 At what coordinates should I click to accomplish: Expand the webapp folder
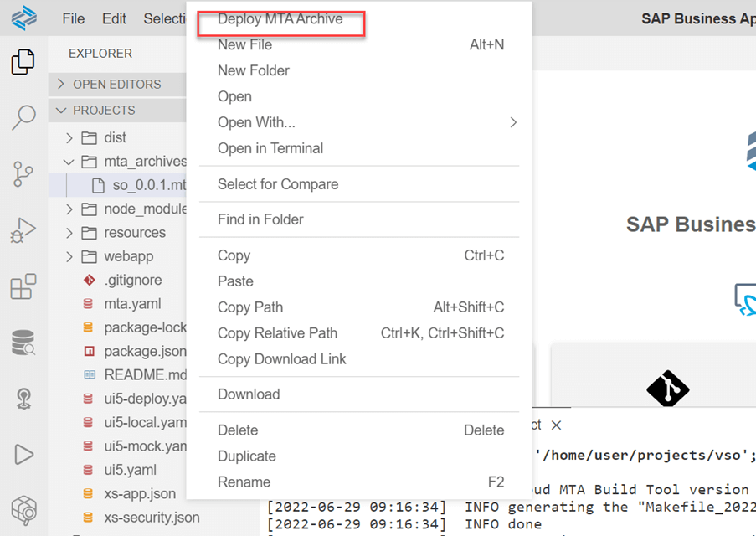pyautogui.click(x=69, y=256)
